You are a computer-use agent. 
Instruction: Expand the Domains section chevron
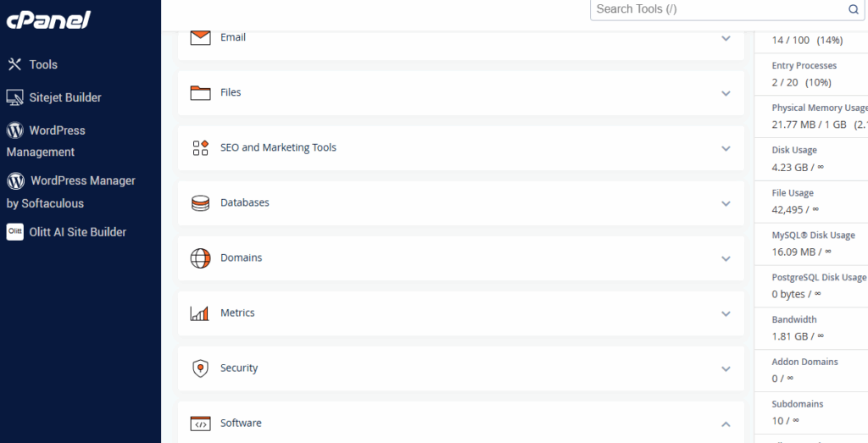click(x=726, y=259)
